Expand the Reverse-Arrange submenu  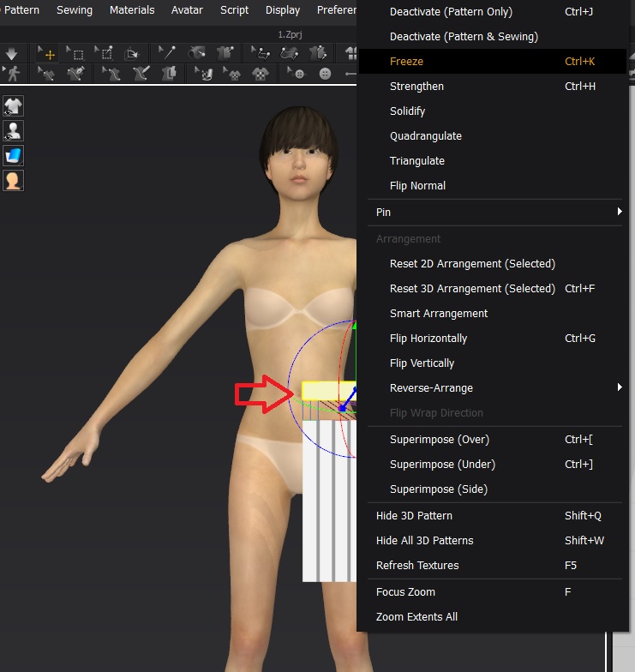pyautogui.click(x=492, y=387)
